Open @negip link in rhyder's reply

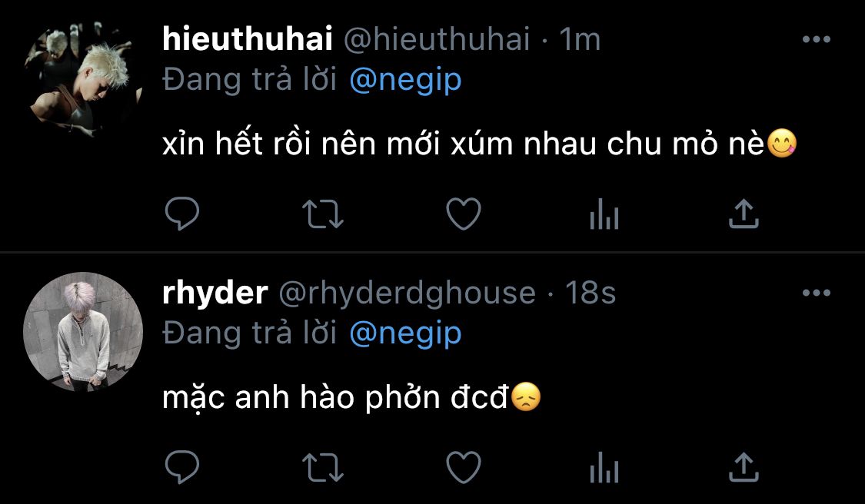(x=405, y=333)
